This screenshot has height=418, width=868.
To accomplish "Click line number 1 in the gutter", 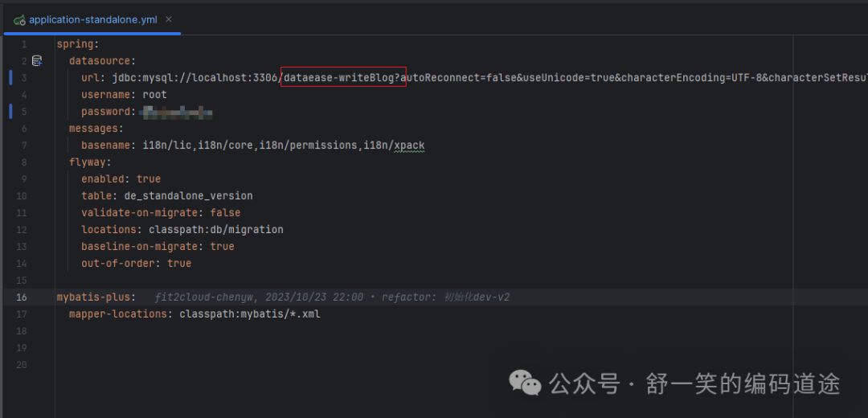I will tap(24, 44).
